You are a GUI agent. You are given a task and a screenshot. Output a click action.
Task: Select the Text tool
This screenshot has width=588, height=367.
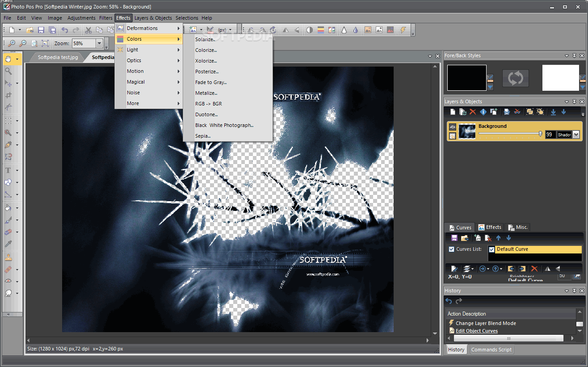pos(8,170)
